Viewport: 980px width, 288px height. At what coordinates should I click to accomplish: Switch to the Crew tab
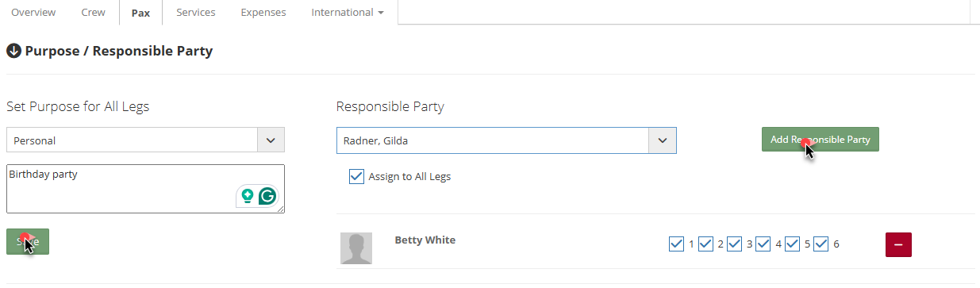coord(94,13)
